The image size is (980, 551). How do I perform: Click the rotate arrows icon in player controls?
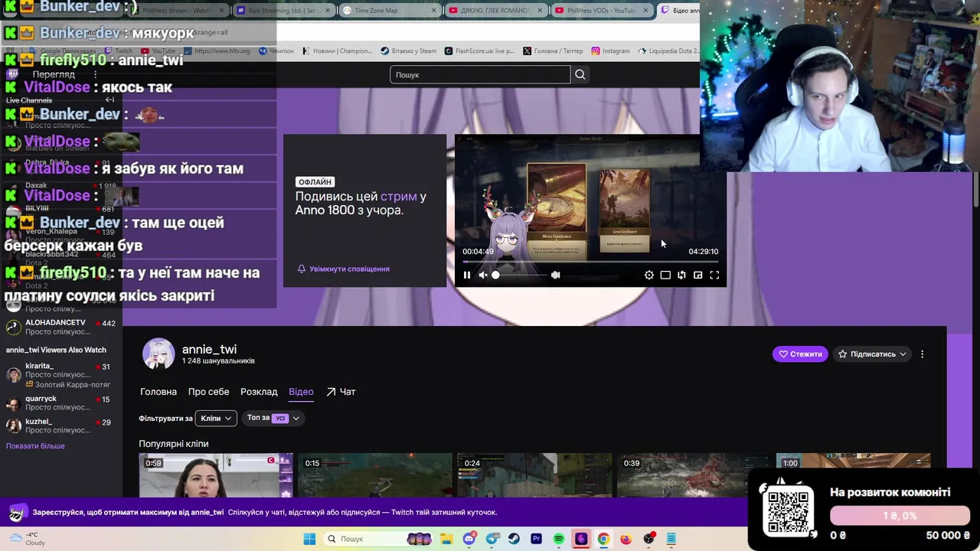point(681,275)
